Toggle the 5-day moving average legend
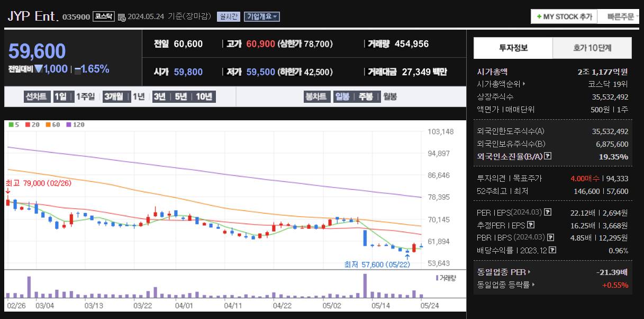The width and height of the screenshot is (644, 319). tap(14, 125)
